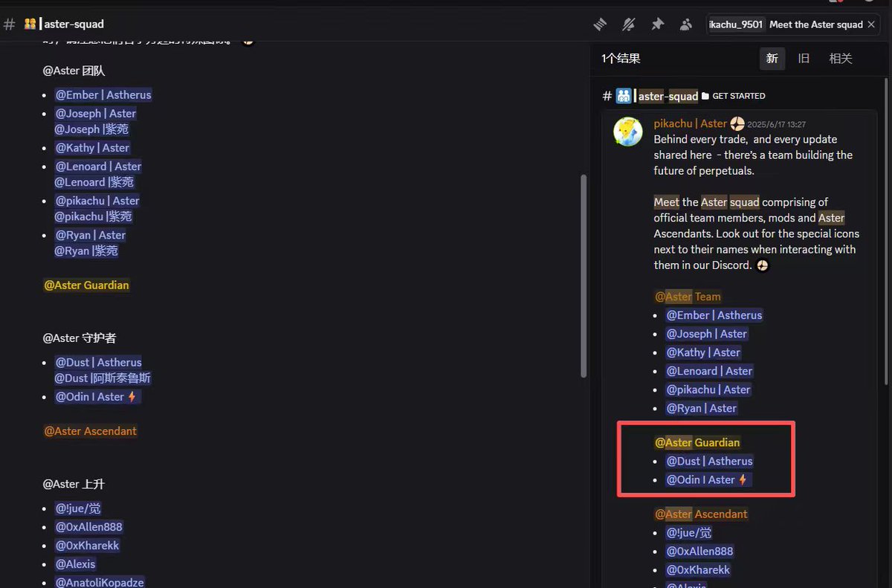The width and height of the screenshot is (892, 588).
Task: Click yellow @Aster Guardian mention in left chat
Action: (x=86, y=285)
